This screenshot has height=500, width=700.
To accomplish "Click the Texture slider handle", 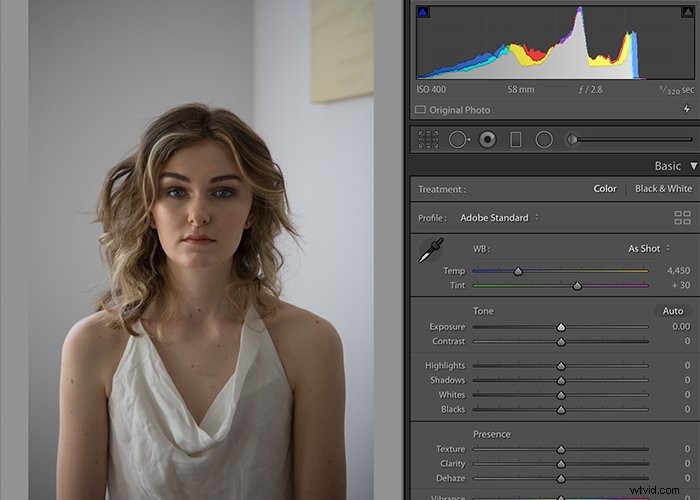I will (x=561, y=450).
